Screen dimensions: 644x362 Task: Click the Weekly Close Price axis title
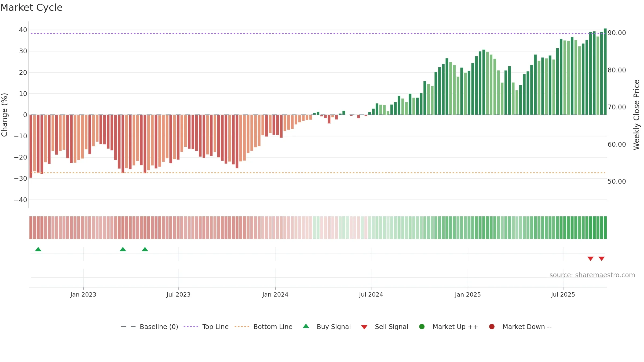click(x=636, y=115)
